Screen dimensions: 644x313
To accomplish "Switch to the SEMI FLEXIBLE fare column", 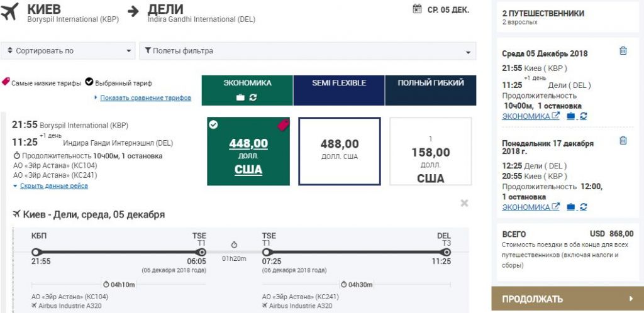I will click(x=339, y=83).
